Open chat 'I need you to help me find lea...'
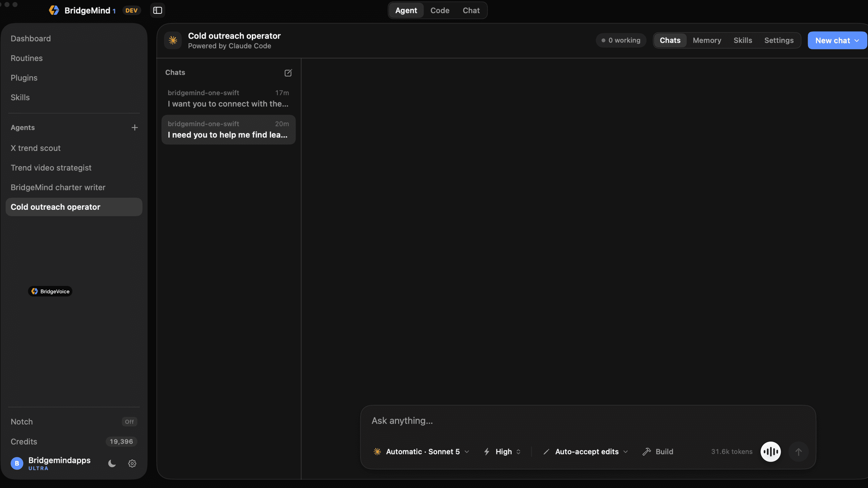 click(x=228, y=130)
